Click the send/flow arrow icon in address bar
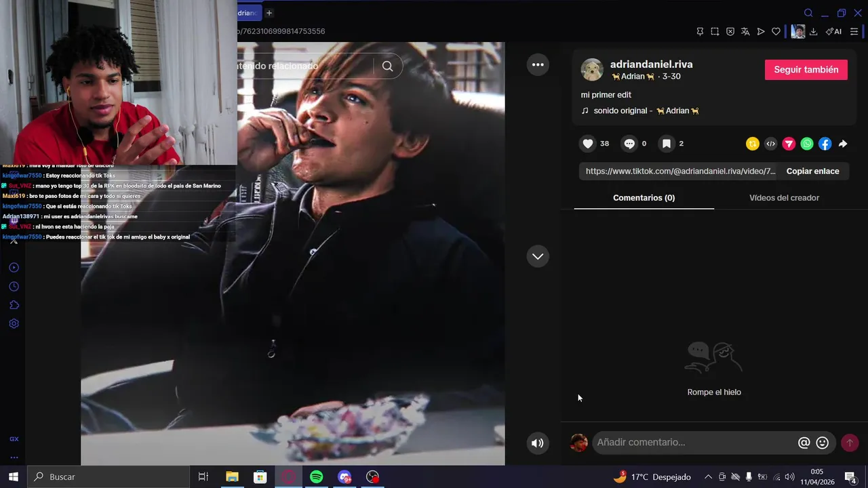 click(761, 31)
